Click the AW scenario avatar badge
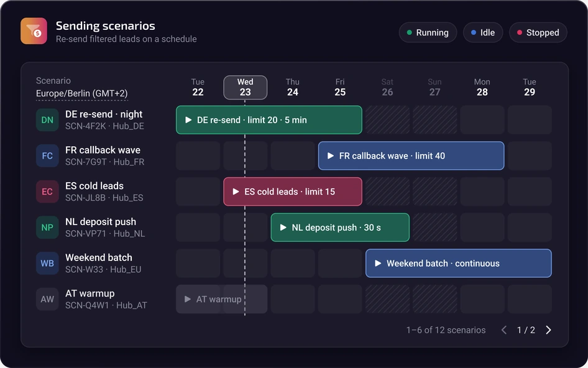The width and height of the screenshot is (588, 368). coord(47,299)
